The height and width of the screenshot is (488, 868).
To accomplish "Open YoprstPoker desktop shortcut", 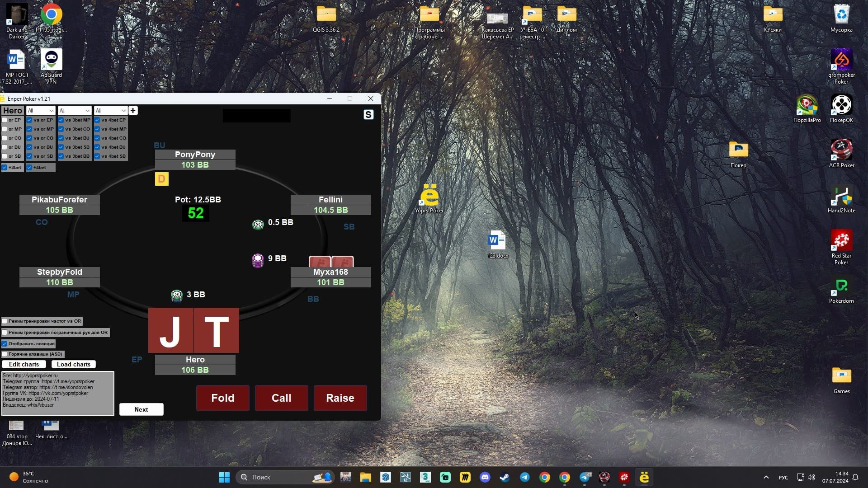I will (429, 199).
